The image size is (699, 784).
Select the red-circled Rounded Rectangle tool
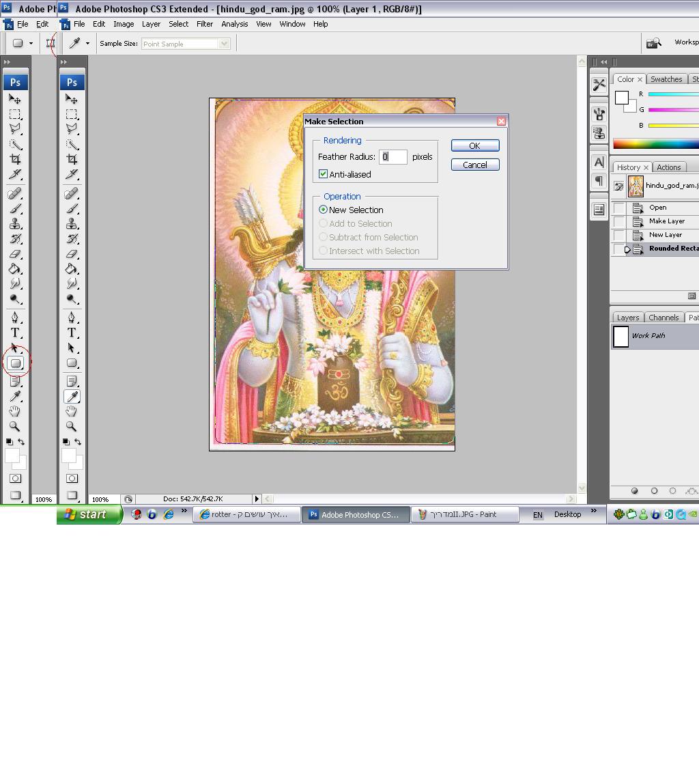coord(16,363)
